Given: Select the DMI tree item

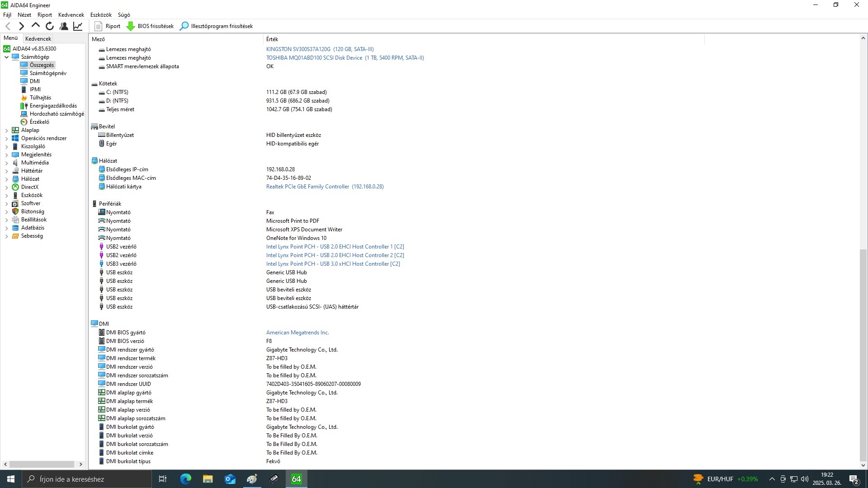Looking at the screenshot, I should coord(35,81).
